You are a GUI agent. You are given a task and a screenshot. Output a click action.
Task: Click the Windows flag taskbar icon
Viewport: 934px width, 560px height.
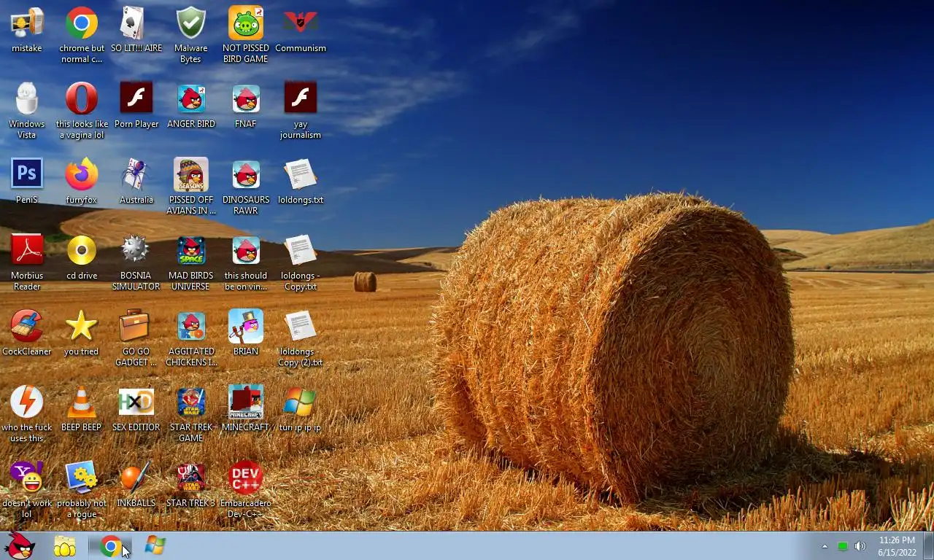click(x=155, y=545)
